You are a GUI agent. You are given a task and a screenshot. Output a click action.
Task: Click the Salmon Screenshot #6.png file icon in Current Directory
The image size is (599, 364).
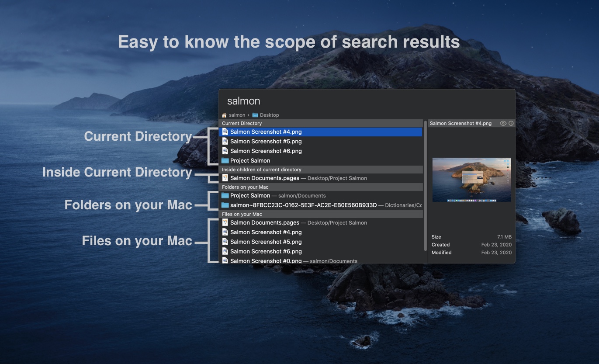[x=225, y=151]
